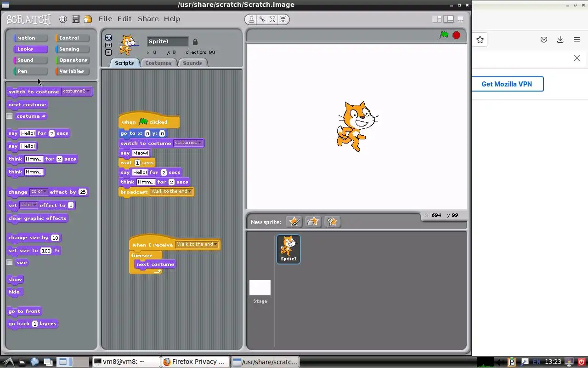
Task: Click the size 100 percent value field
Action: [x=46, y=251]
